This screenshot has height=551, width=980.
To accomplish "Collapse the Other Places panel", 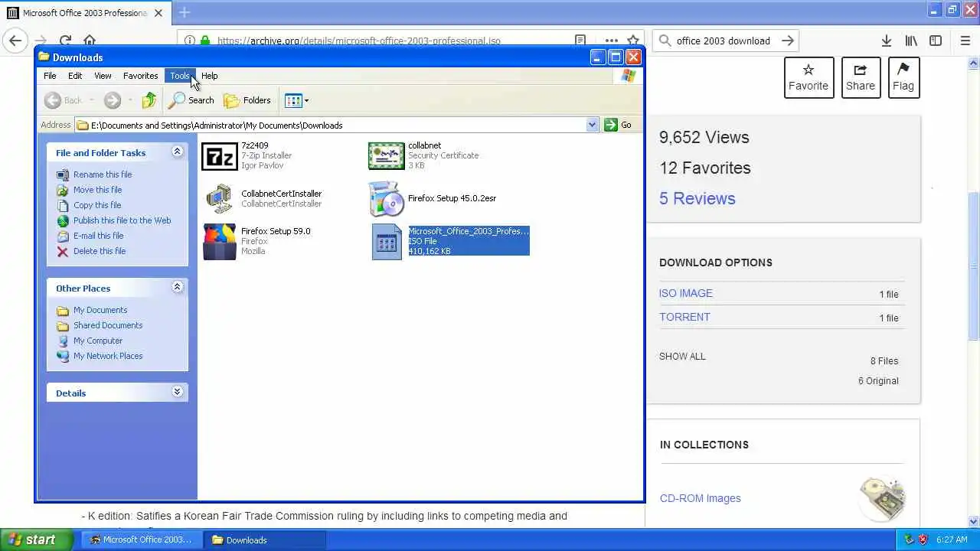I will point(177,287).
